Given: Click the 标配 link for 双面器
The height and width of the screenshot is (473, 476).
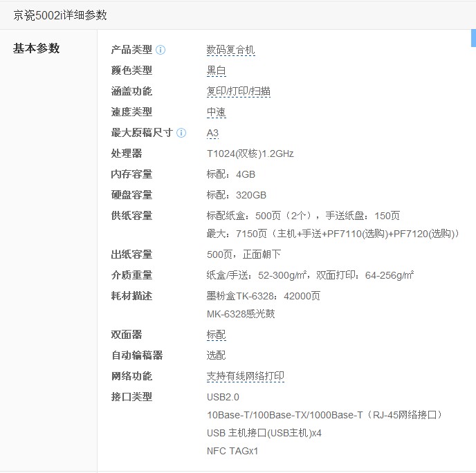Looking at the screenshot, I should (216, 335).
